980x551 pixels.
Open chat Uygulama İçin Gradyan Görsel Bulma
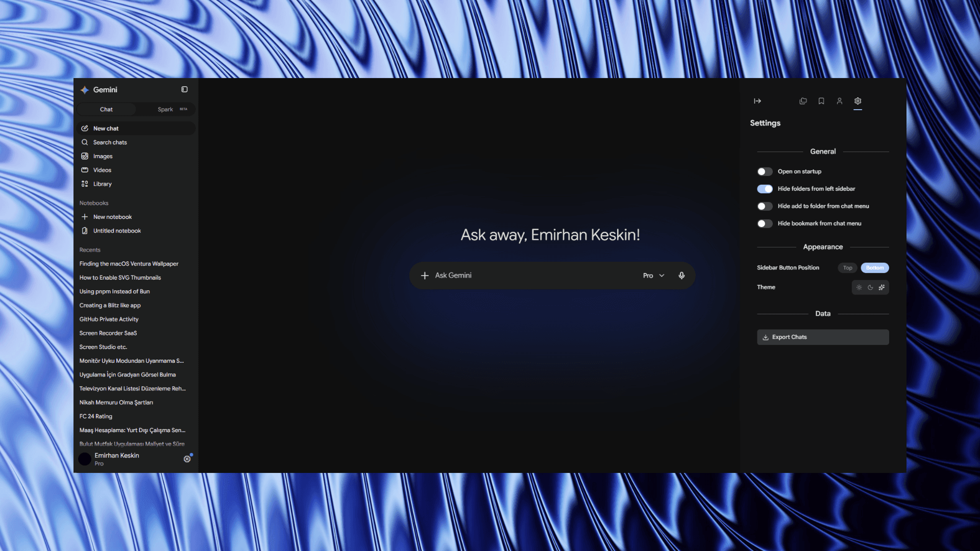[x=128, y=374]
